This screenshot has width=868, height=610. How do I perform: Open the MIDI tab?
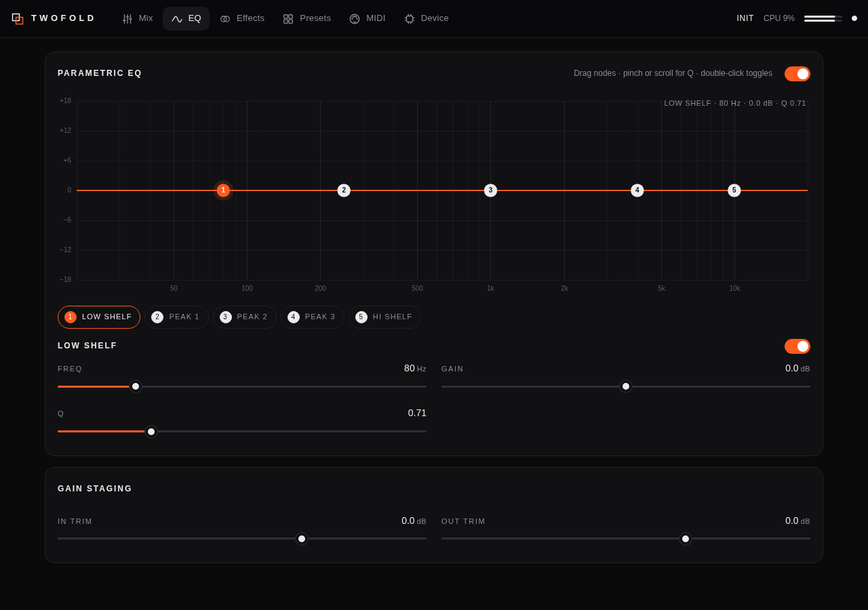coord(368,18)
